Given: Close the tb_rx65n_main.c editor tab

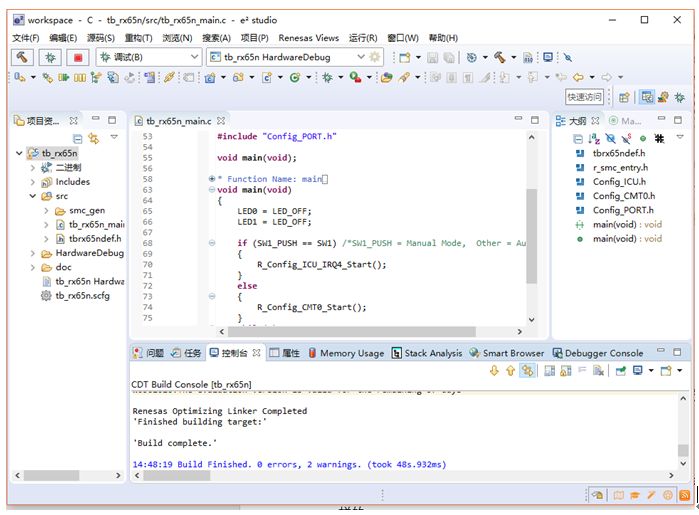Looking at the screenshot, I should (221, 120).
